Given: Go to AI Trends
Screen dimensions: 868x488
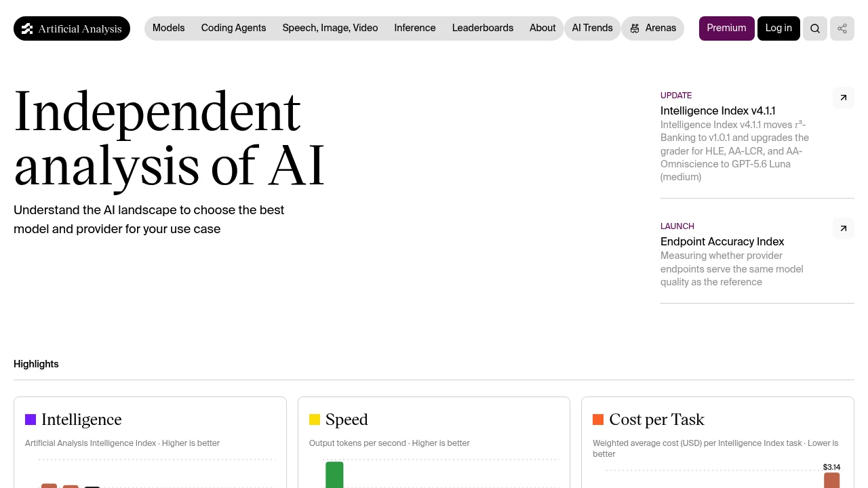Looking at the screenshot, I should (592, 28).
